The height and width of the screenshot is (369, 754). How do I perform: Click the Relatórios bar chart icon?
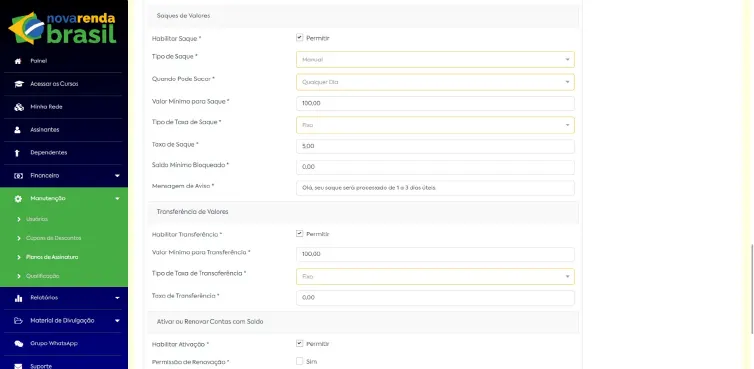point(18,298)
